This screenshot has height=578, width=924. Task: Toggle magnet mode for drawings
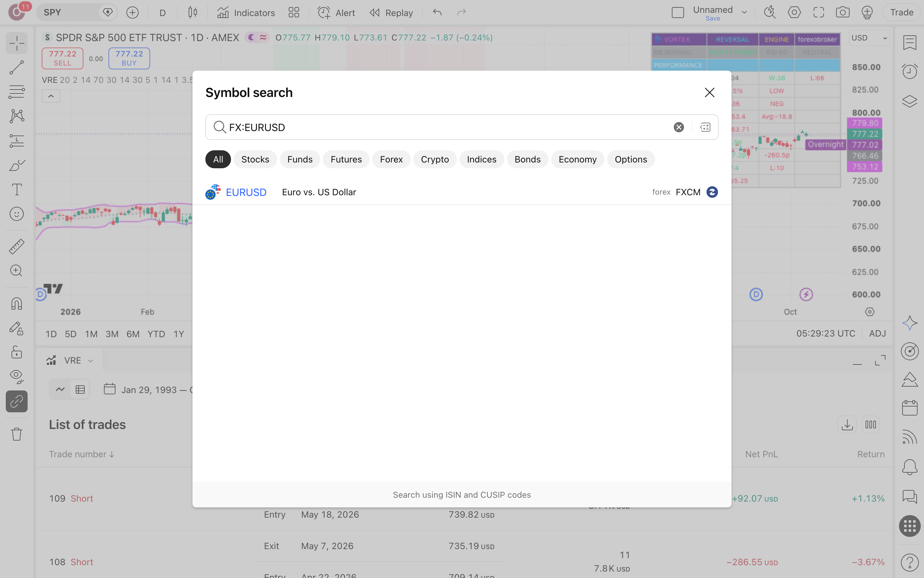coord(16,303)
